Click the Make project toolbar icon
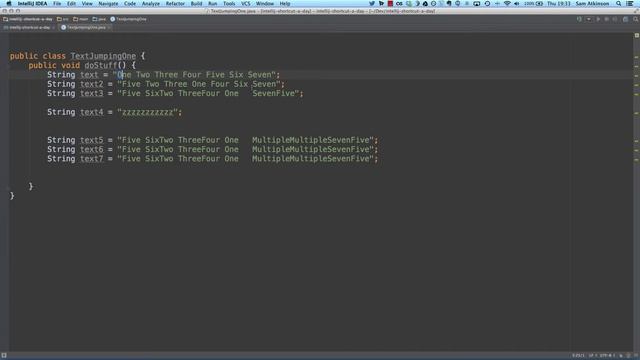 click(579, 19)
